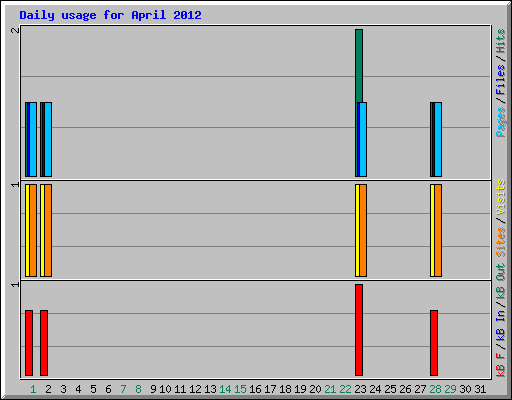Click the day '27' x-axis label
The width and height of the screenshot is (512, 400).
[x=420, y=389]
